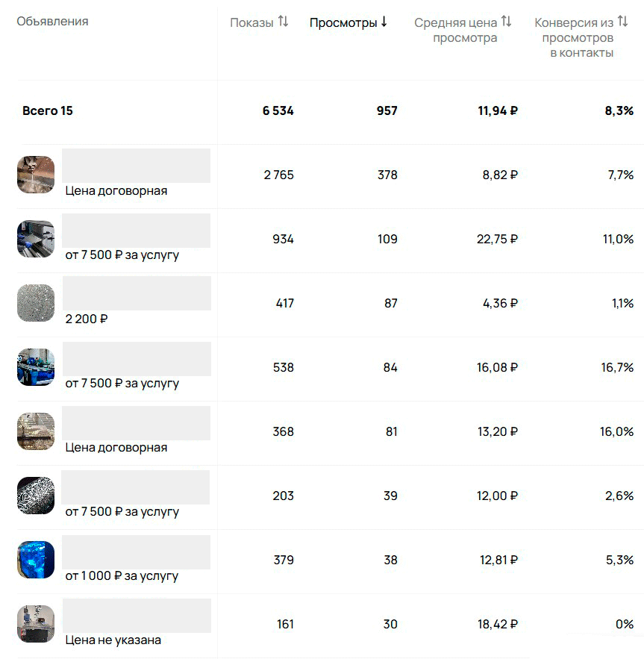The image size is (644, 659).
Task: Click the sort icon next to Показы
Action: coord(283,22)
